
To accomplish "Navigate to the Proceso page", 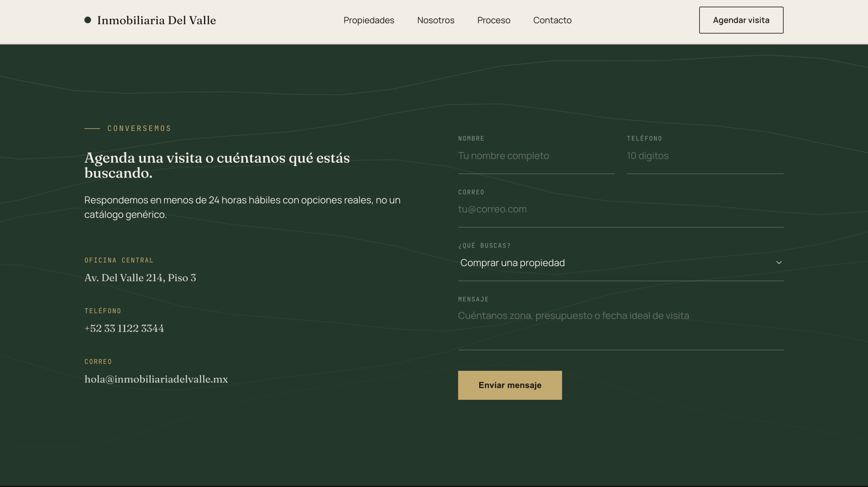I will (x=494, y=20).
